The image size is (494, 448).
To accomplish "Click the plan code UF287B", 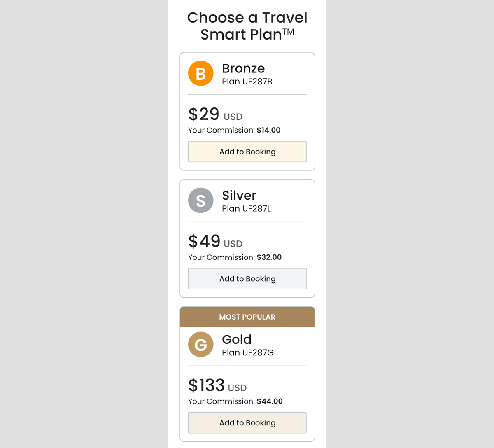I will tap(247, 82).
